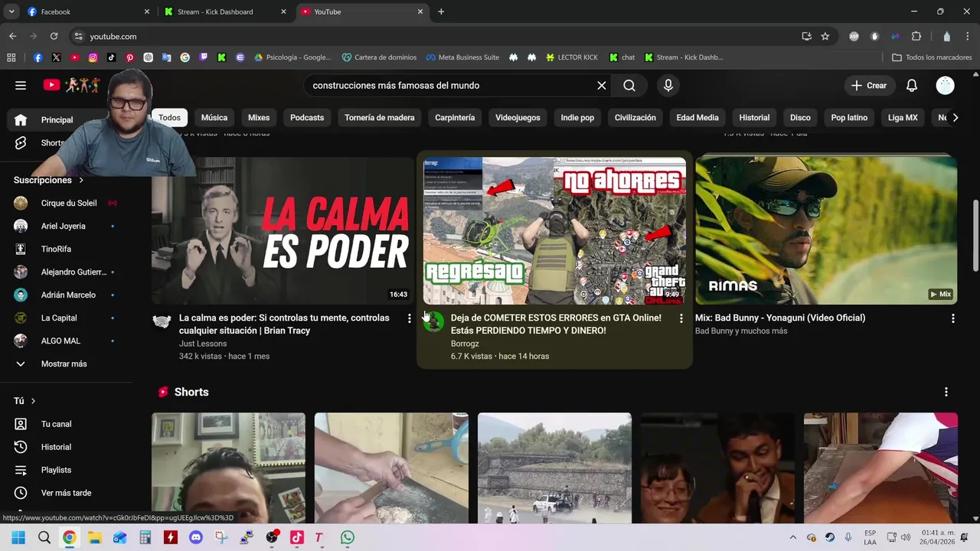Open the Shorts shelf three-dot menu
This screenshot has height=551, width=980.
coord(946,392)
